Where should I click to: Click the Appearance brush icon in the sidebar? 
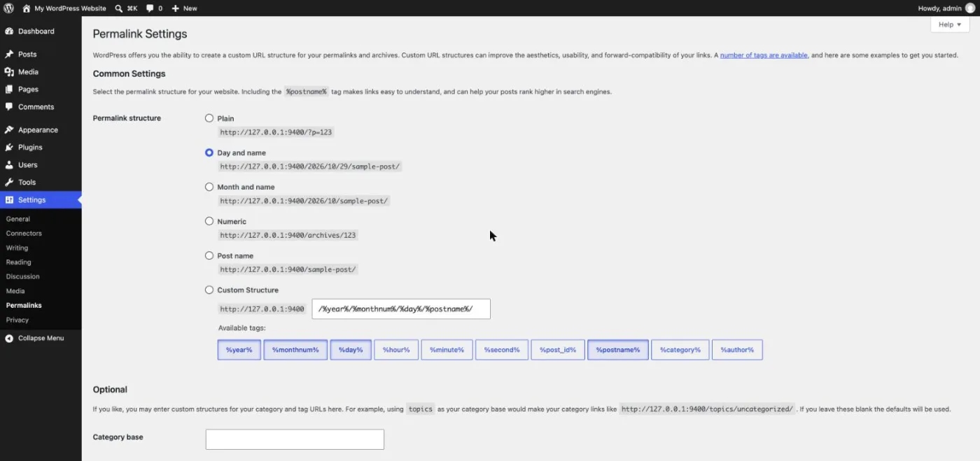click(9, 130)
